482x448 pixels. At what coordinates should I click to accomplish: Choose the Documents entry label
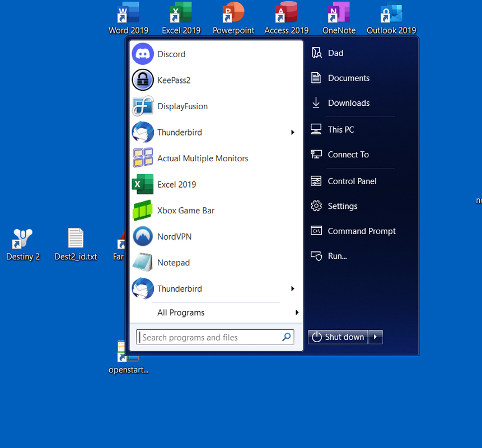pyautogui.click(x=349, y=78)
